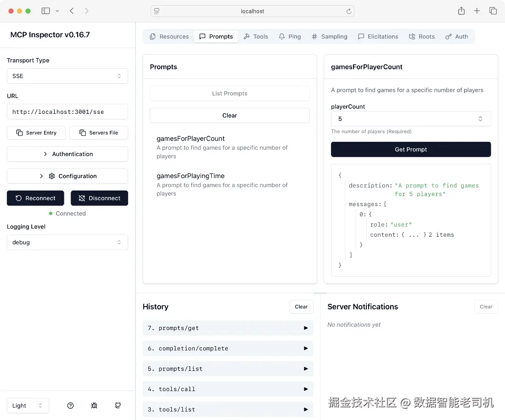
Task: Expand the Authentication section
Action: click(x=67, y=154)
